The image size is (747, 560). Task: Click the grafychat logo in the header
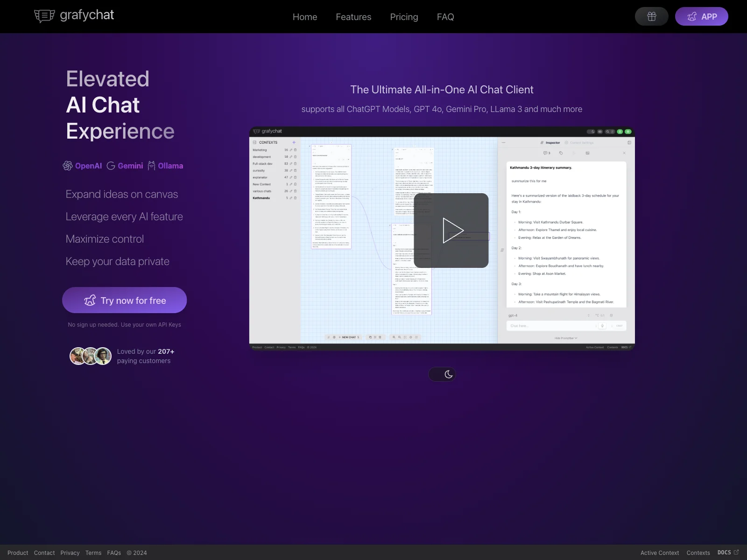coord(74,16)
